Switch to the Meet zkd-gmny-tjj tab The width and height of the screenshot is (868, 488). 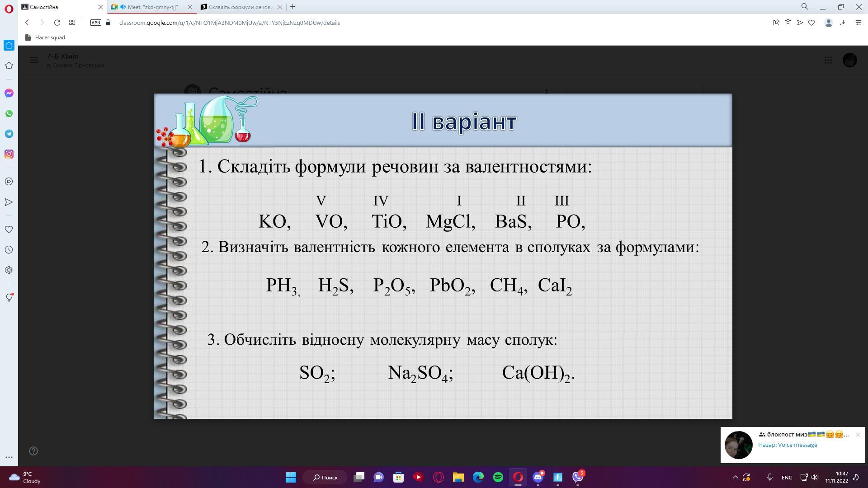coord(152,7)
